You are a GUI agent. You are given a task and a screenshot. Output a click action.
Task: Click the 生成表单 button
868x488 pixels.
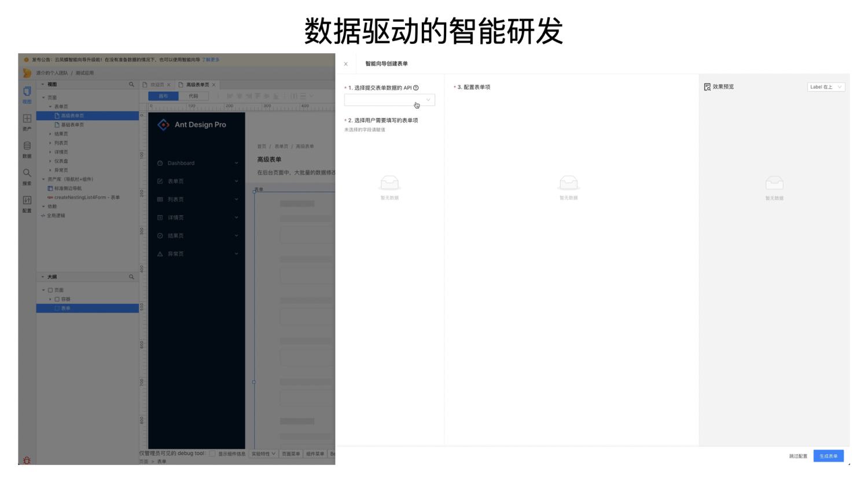pos(828,456)
